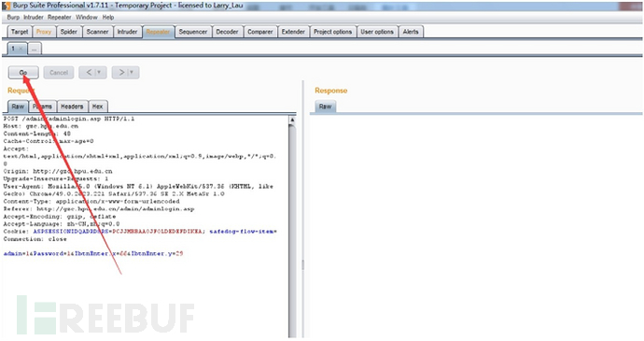This screenshot has width=644, height=341.
Task: Click the Go button to send request
Action: [23, 72]
